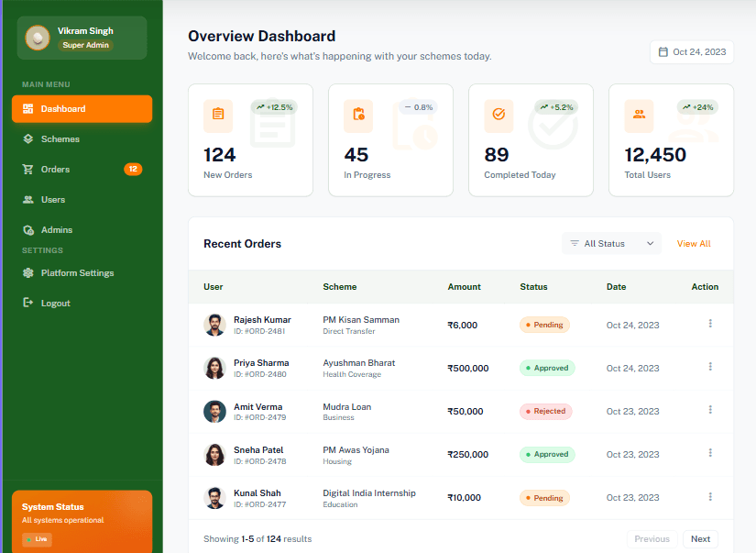This screenshot has width=756, height=553.
Task: Click the Orders shopping cart icon
Action: 28,170
